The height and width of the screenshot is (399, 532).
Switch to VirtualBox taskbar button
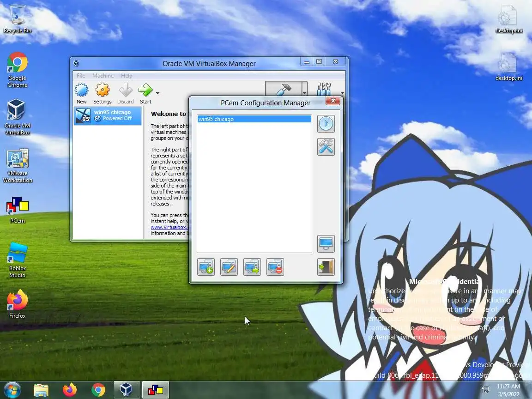click(127, 390)
